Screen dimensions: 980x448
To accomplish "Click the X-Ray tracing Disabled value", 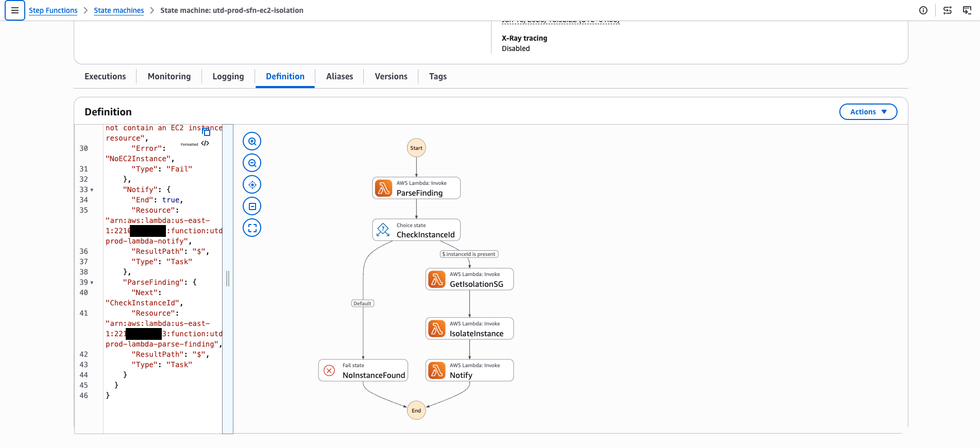I will point(516,48).
